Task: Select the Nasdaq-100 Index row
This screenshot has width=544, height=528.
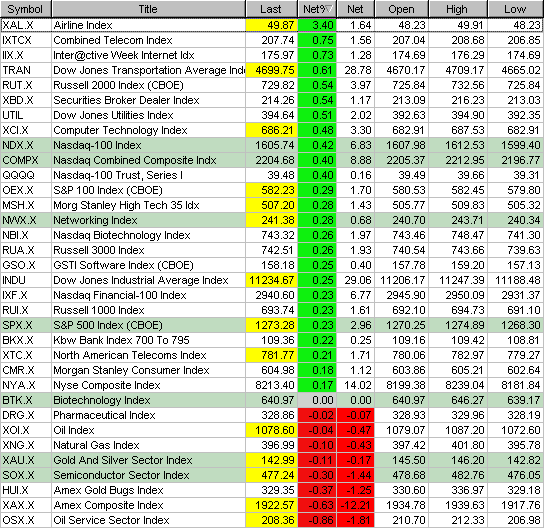Action: point(272,145)
